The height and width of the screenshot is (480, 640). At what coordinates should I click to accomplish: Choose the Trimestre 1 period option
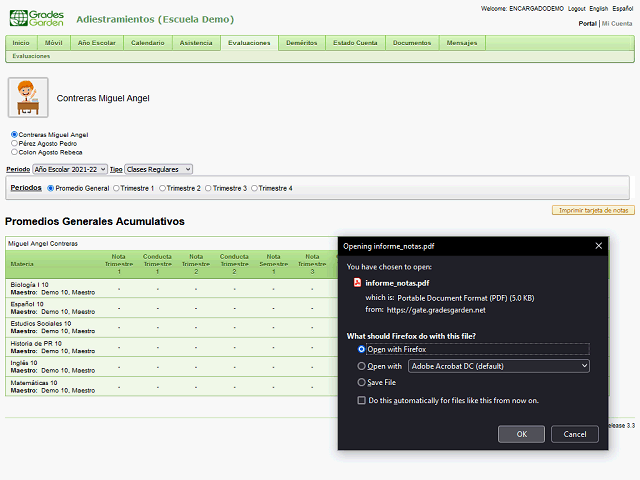coord(117,188)
